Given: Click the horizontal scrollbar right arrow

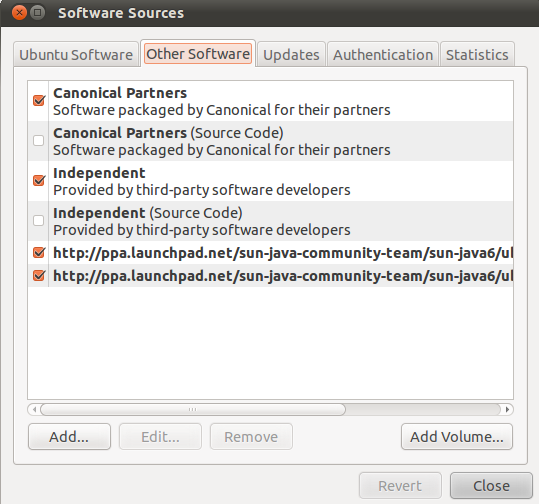Looking at the screenshot, I should tap(507, 409).
